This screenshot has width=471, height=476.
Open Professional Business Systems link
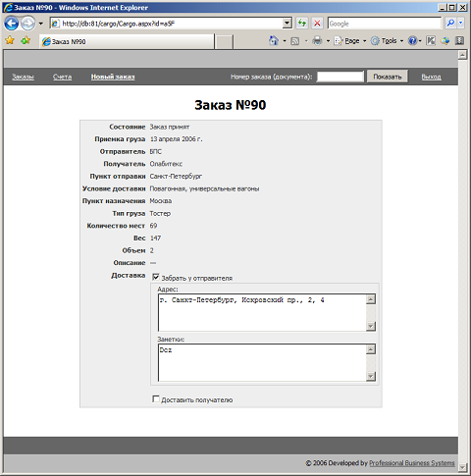(x=412, y=463)
